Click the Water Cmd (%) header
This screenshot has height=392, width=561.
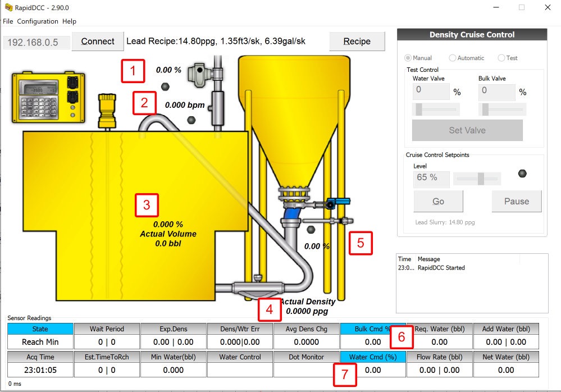click(373, 357)
